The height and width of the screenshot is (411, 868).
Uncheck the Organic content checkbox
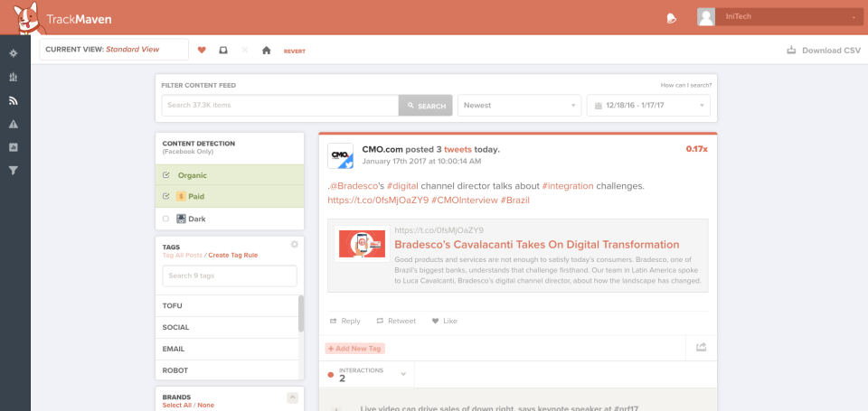(x=165, y=175)
